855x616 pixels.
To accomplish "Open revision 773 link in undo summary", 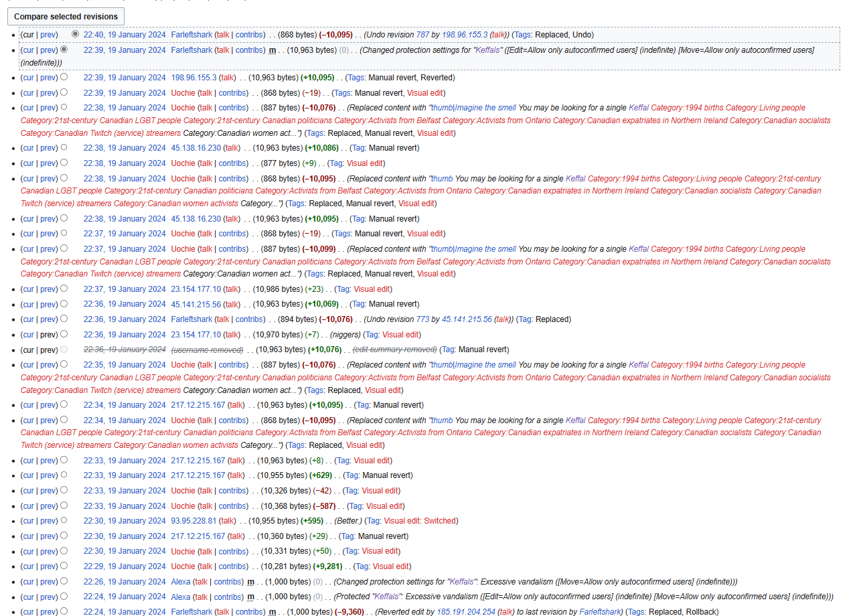I will coord(422,319).
